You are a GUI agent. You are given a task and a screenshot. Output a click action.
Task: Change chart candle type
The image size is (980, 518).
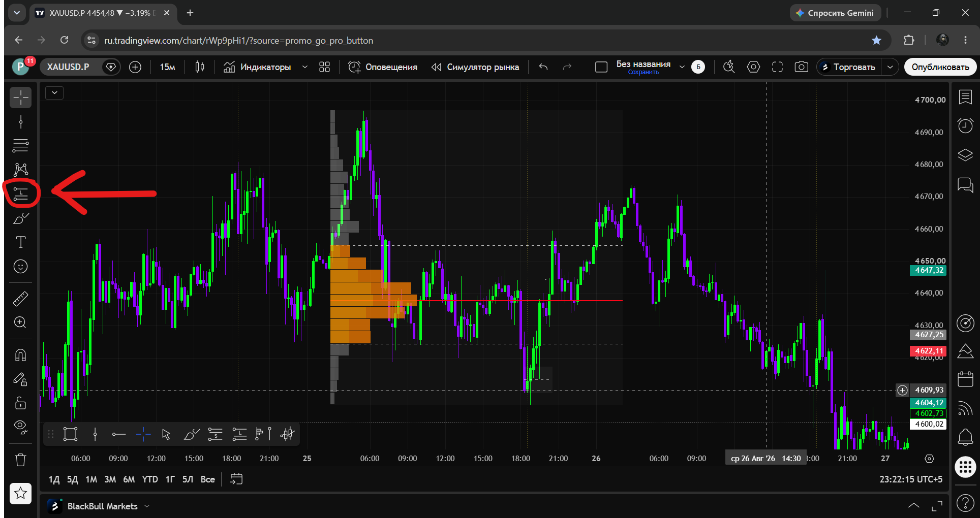(x=200, y=67)
